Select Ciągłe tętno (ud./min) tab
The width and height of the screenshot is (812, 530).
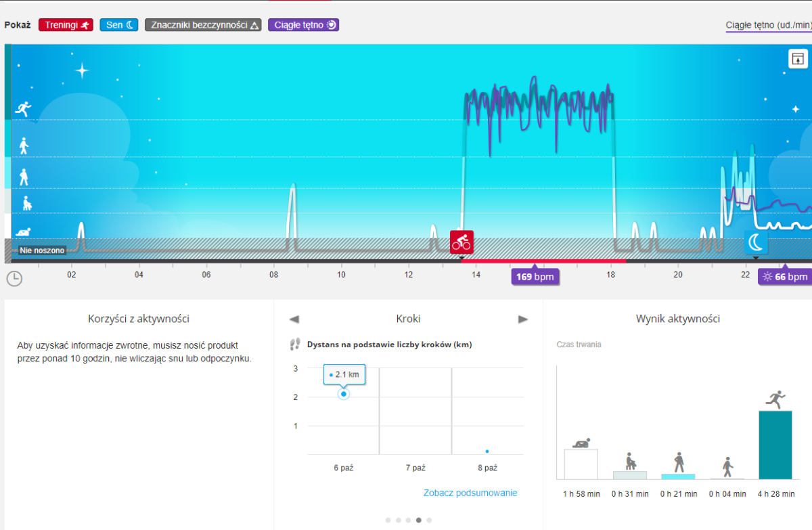(x=767, y=26)
